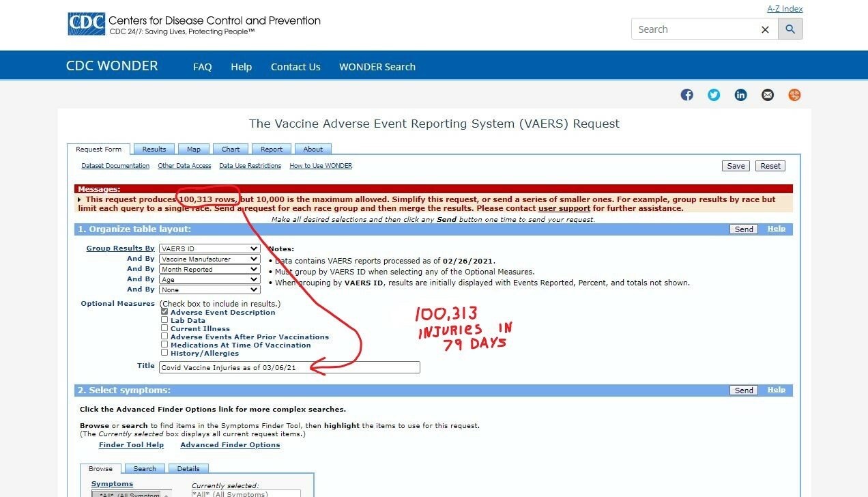The height and width of the screenshot is (497, 868).
Task: Click the LinkedIn share icon
Action: (x=740, y=95)
